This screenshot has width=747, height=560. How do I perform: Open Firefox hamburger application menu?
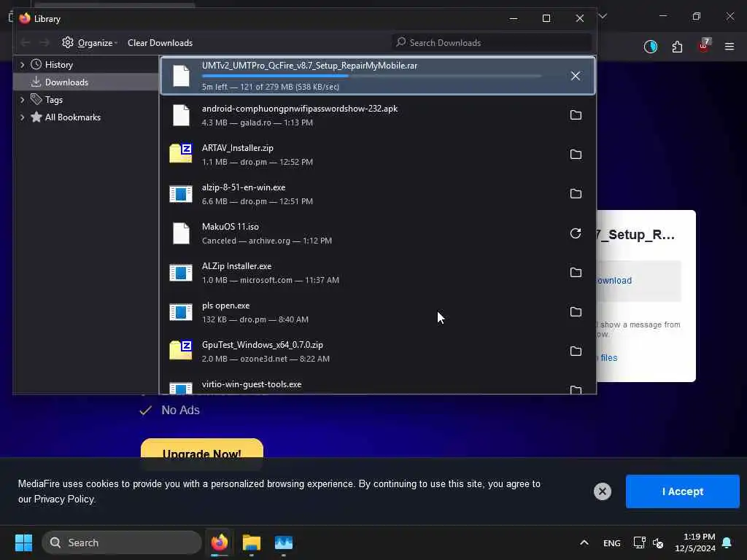click(x=729, y=47)
